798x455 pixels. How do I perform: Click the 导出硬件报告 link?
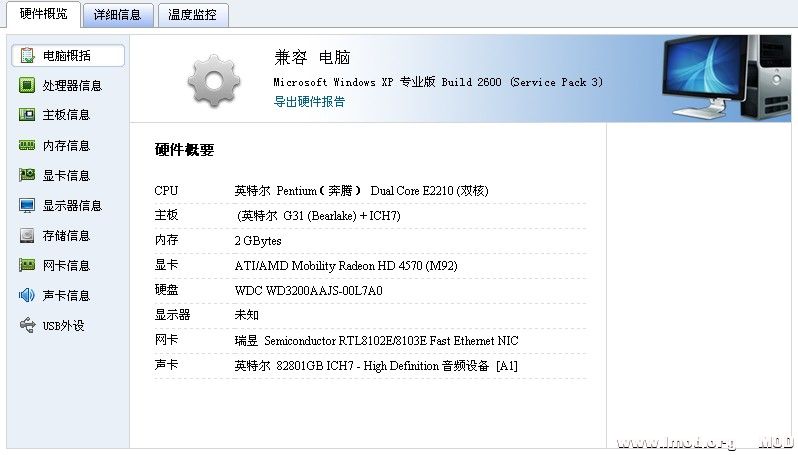pyautogui.click(x=309, y=101)
